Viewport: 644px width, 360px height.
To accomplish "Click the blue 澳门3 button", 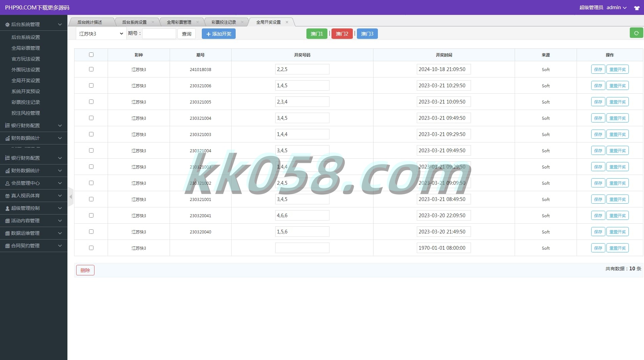I will tap(367, 34).
